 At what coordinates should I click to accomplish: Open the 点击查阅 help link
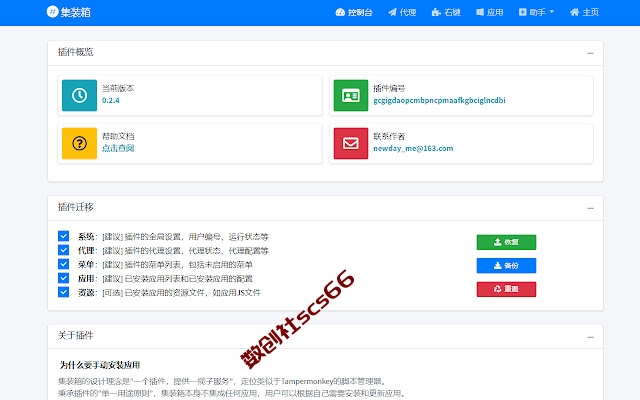pos(118,148)
